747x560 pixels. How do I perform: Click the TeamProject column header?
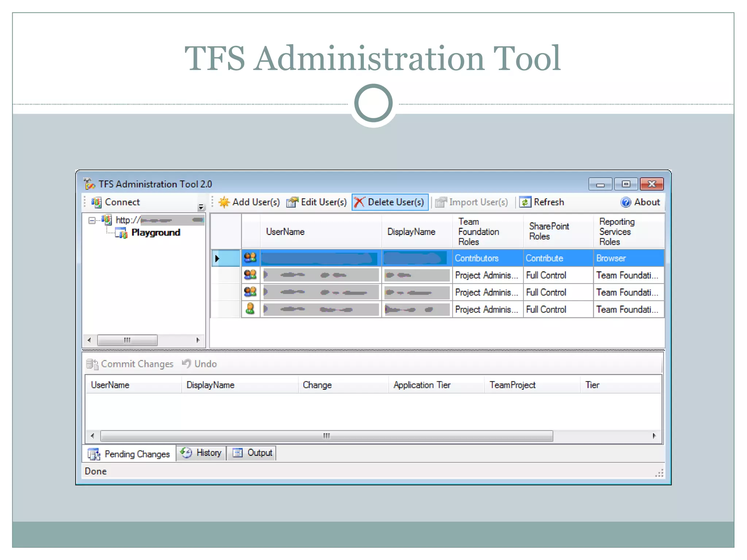click(x=532, y=385)
